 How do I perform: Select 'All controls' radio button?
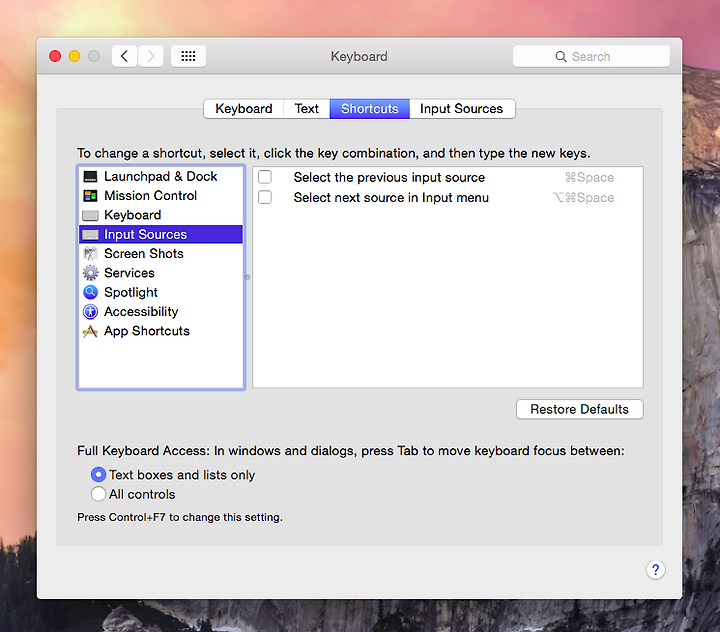[x=98, y=494]
